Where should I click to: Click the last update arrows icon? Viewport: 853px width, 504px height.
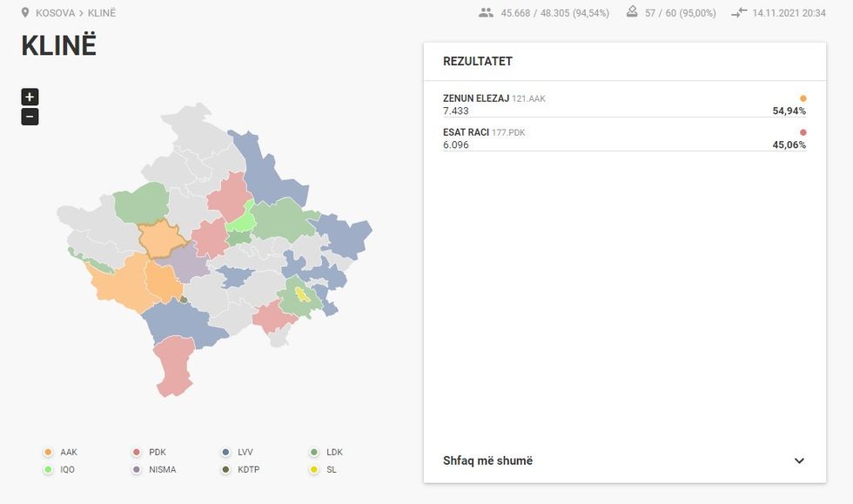[x=739, y=13]
